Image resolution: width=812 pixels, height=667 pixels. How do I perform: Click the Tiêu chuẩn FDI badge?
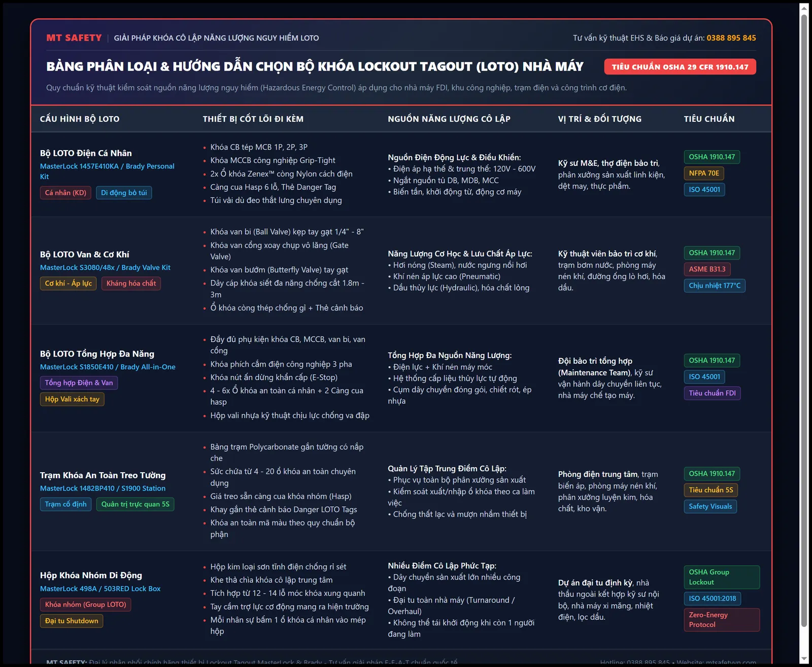pyautogui.click(x=712, y=393)
